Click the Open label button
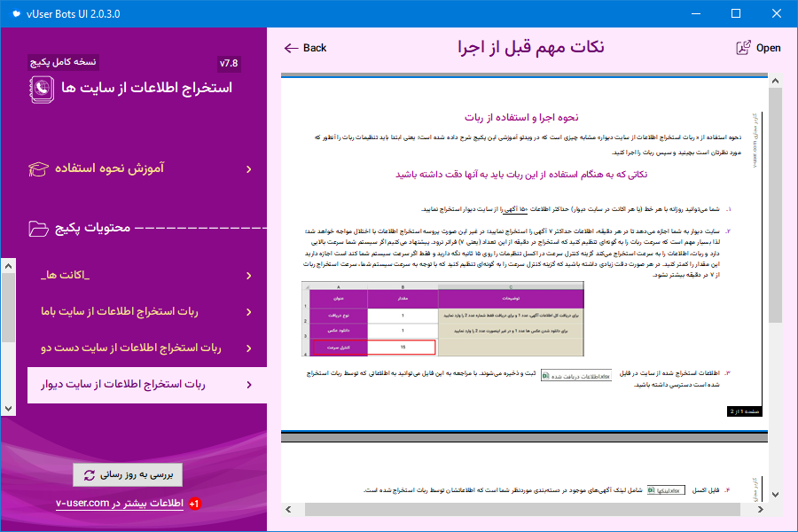This screenshot has width=798, height=532. (768, 48)
